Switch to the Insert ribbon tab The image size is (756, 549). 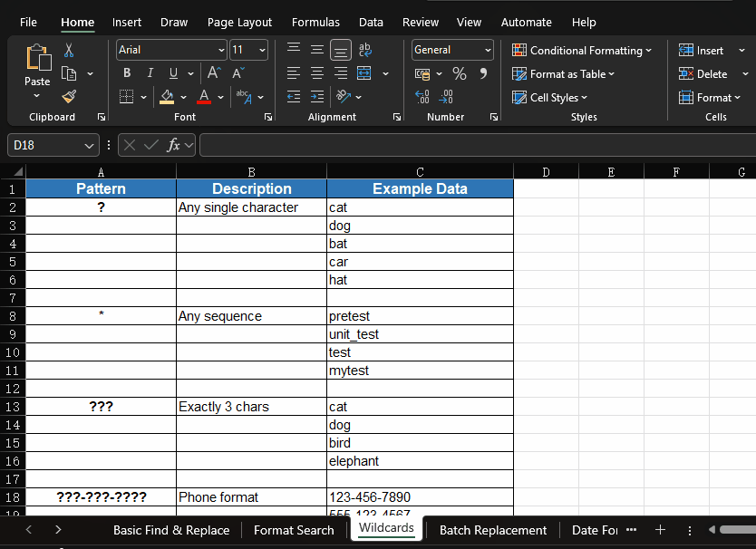point(127,22)
